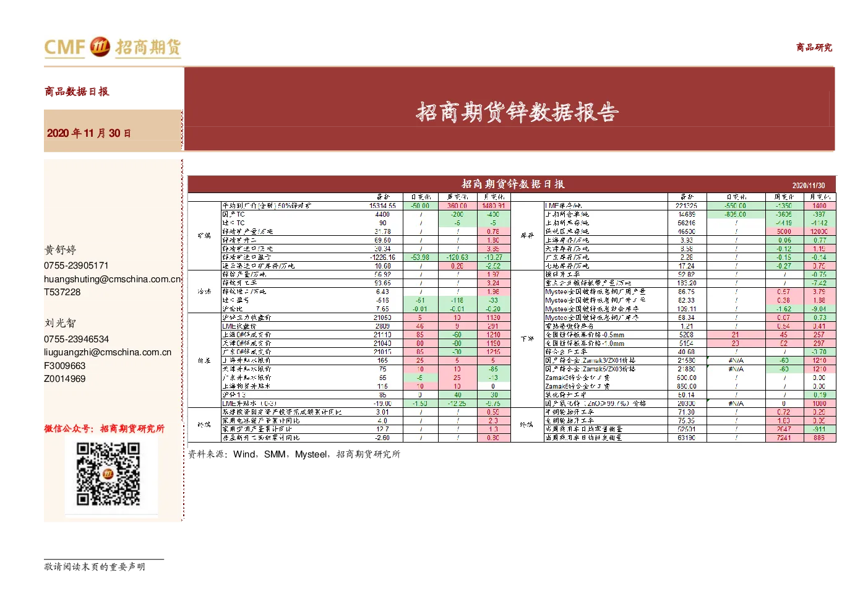Screen dimensions: 868x614
Task: Click the table date 2020/11/30
Action: (x=809, y=185)
